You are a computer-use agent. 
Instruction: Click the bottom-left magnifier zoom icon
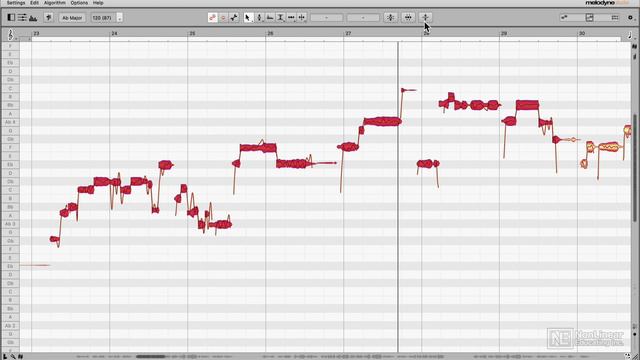coord(13,357)
